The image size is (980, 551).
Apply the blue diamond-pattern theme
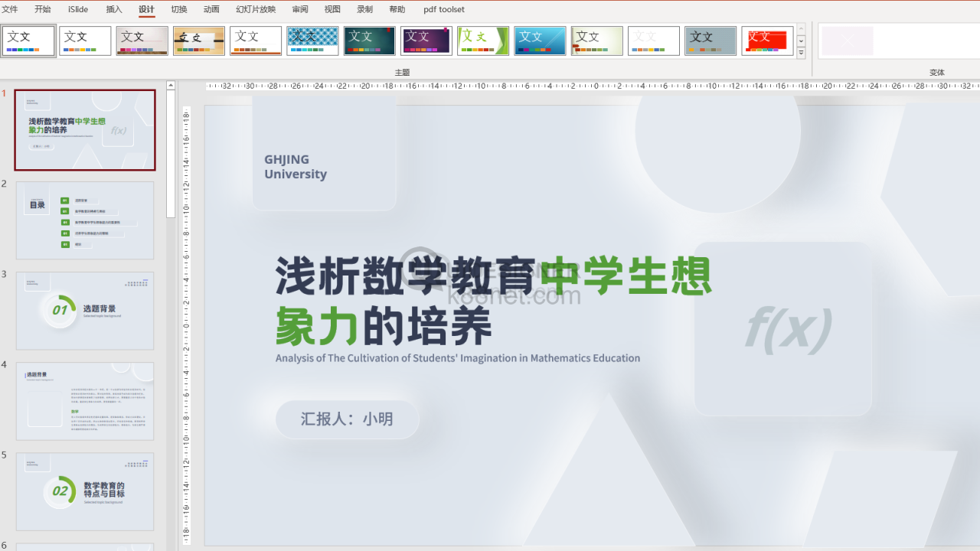(312, 41)
